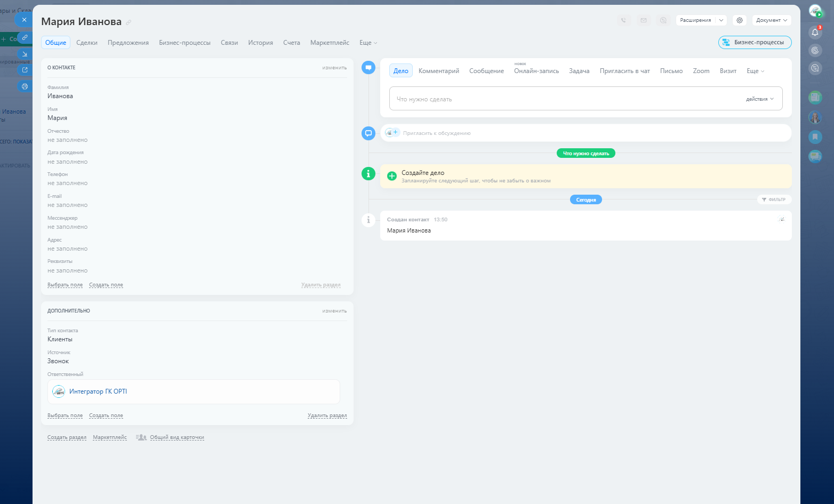Expand the Расширения dropdown arrow

tap(721, 20)
